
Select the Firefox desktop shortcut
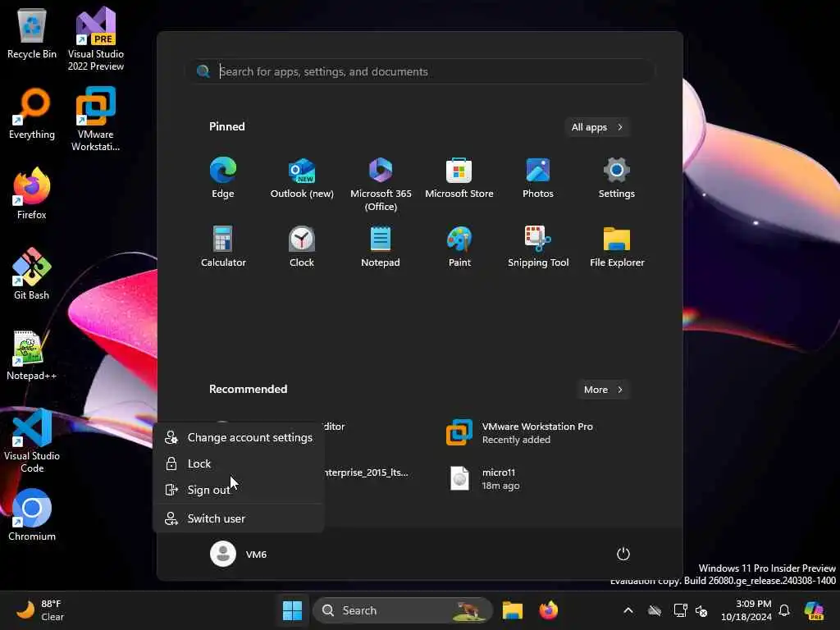(x=32, y=194)
